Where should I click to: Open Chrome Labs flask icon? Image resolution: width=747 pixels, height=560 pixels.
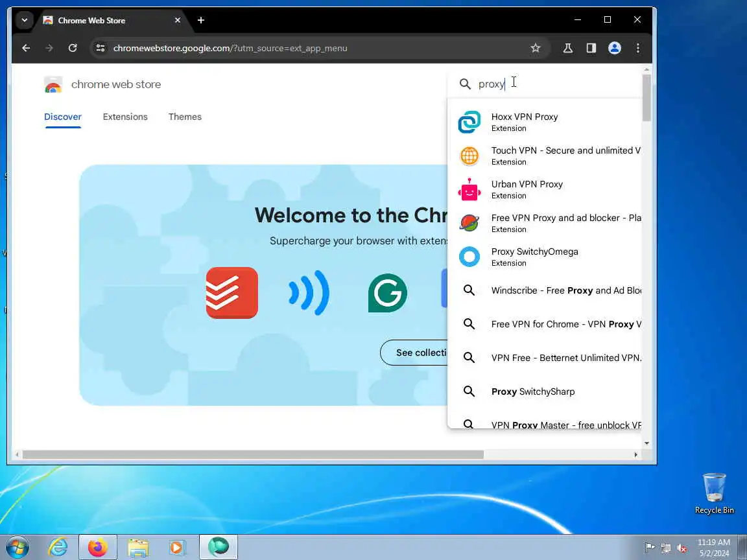tap(568, 48)
